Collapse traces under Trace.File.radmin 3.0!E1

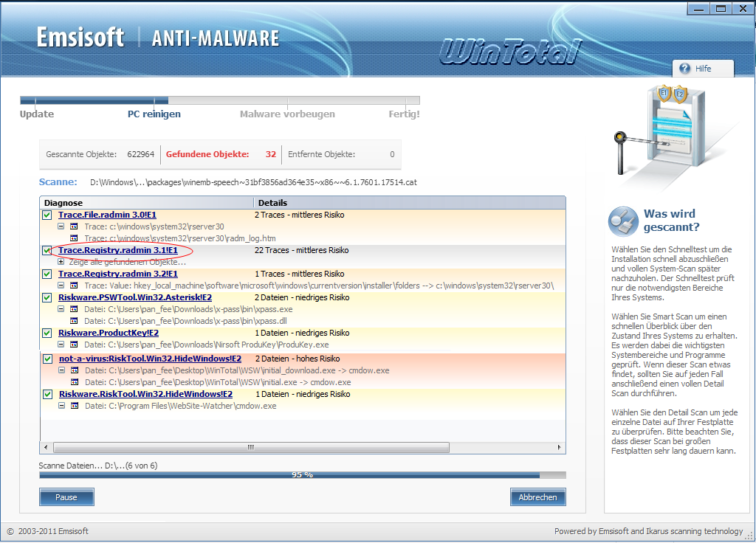61,226
